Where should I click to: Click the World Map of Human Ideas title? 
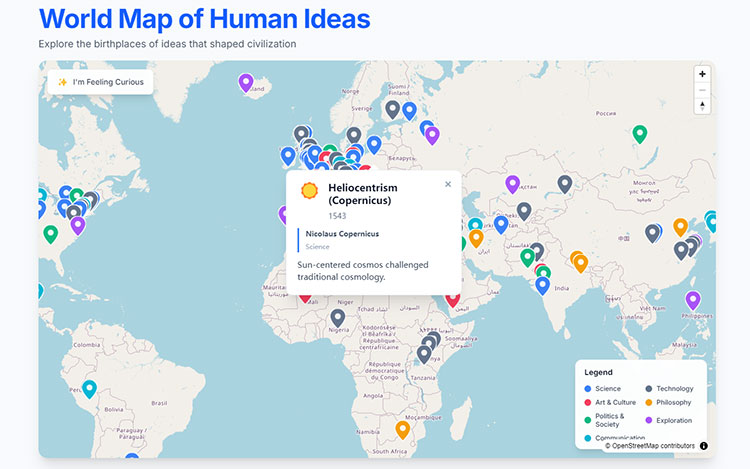(x=205, y=19)
